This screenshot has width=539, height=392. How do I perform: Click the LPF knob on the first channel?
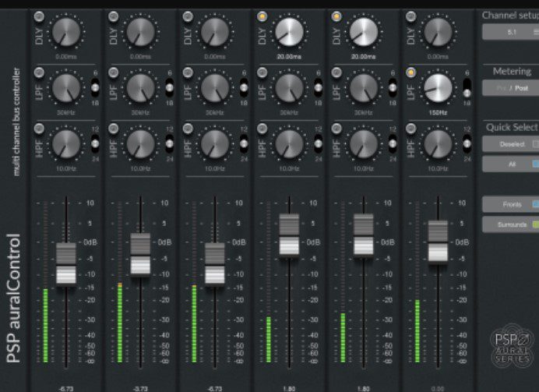click(66, 88)
